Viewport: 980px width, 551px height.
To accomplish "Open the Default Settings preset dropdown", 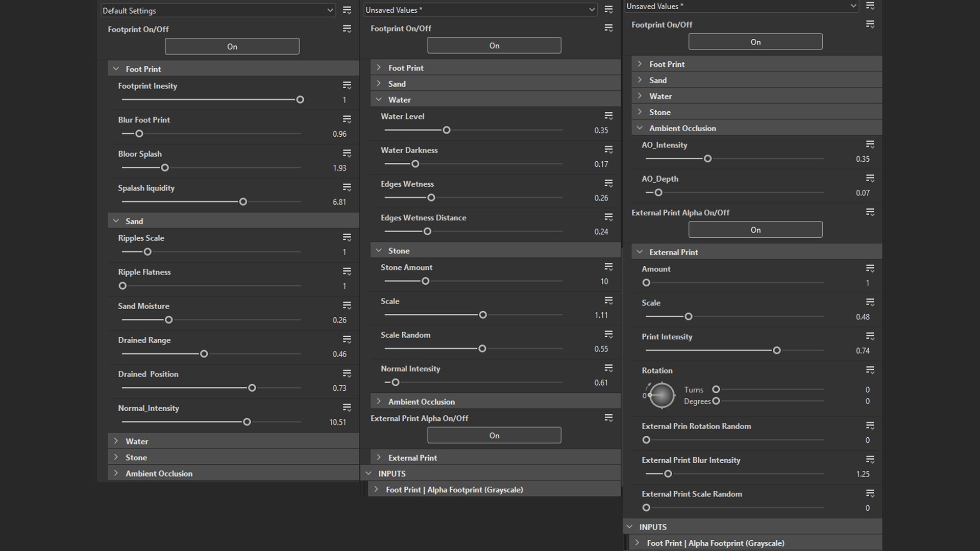I will 218,10.
